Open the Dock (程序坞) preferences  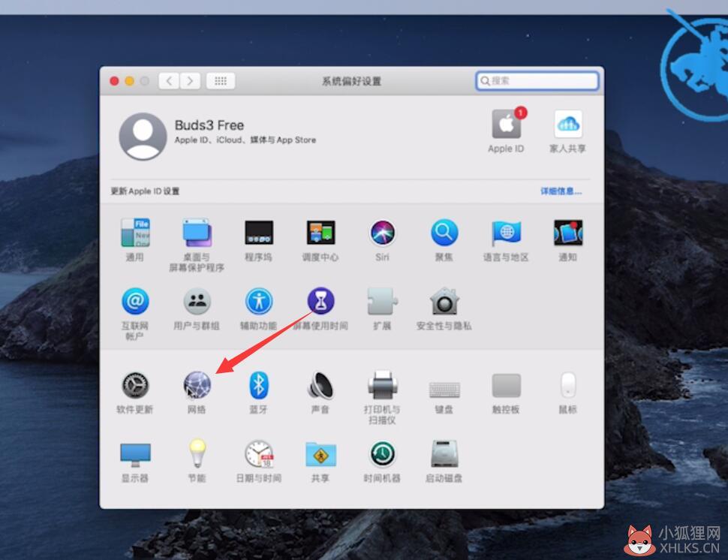pyautogui.click(x=259, y=233)
